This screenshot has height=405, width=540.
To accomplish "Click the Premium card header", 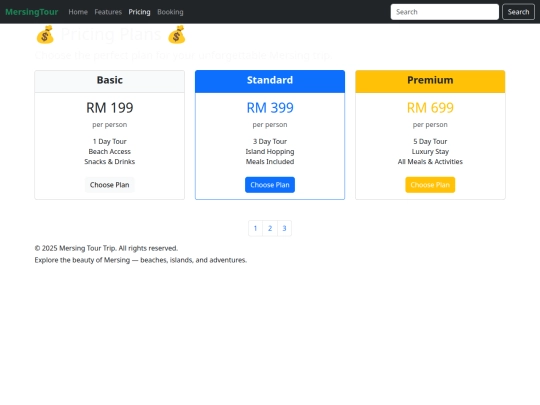I will (x=430, y=81).
